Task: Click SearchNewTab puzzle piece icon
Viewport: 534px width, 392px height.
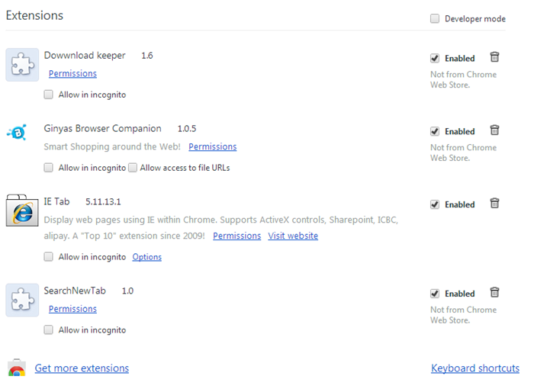Action: pyautogui.click(x=22, y=300)
